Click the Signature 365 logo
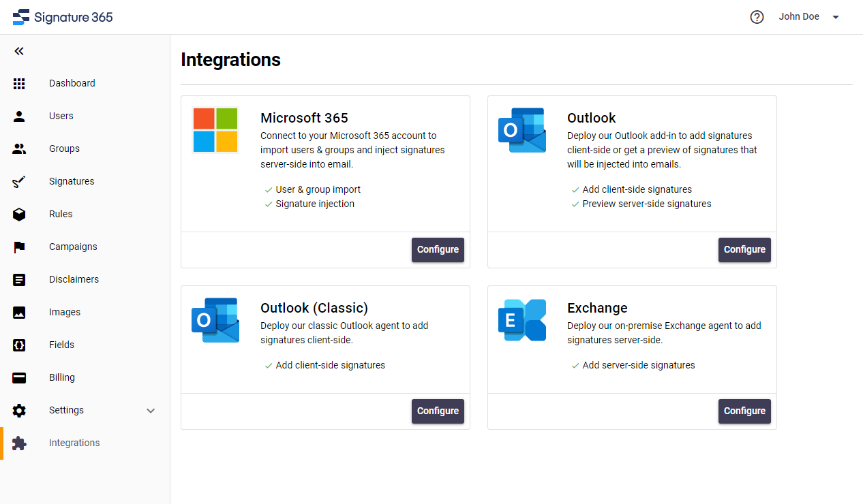This screenshot has height=504, width=863. coord(63,17)
